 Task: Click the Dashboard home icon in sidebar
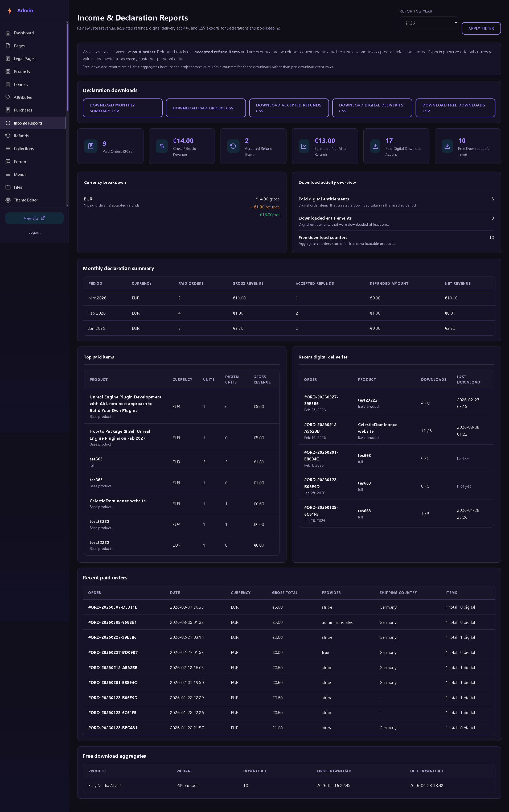point(8,33)
